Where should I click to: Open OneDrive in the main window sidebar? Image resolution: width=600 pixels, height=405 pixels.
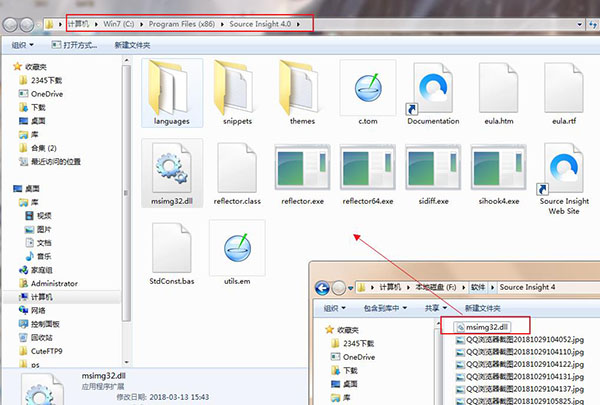pos(41,94)
